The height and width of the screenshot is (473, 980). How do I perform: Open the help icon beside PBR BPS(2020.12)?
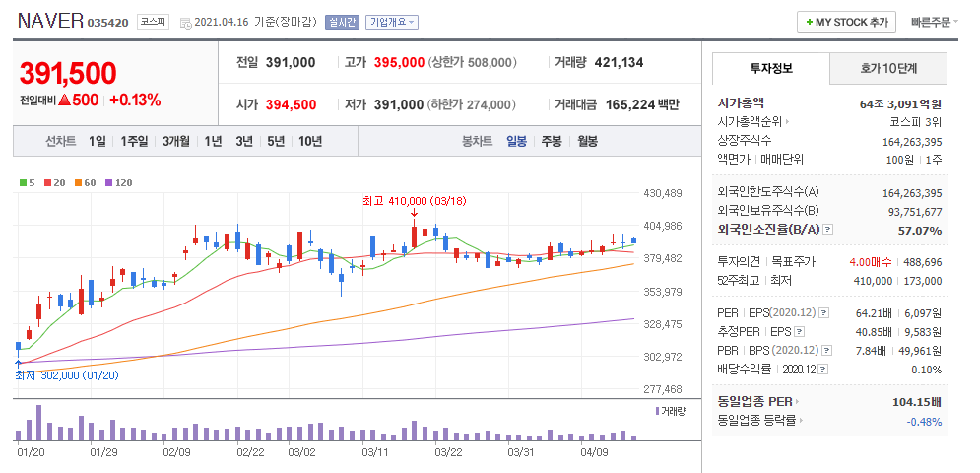[827, 351]
